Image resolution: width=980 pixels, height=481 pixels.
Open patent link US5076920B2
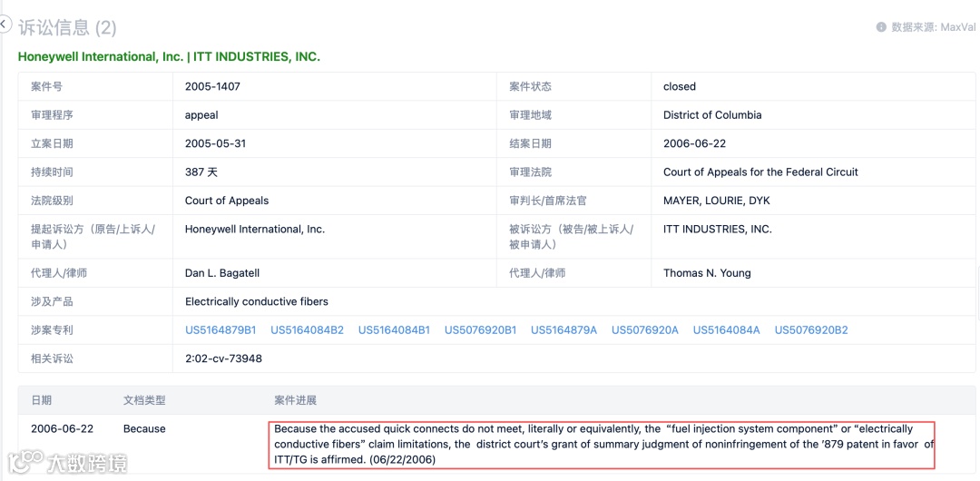click(x=811, y=329)
